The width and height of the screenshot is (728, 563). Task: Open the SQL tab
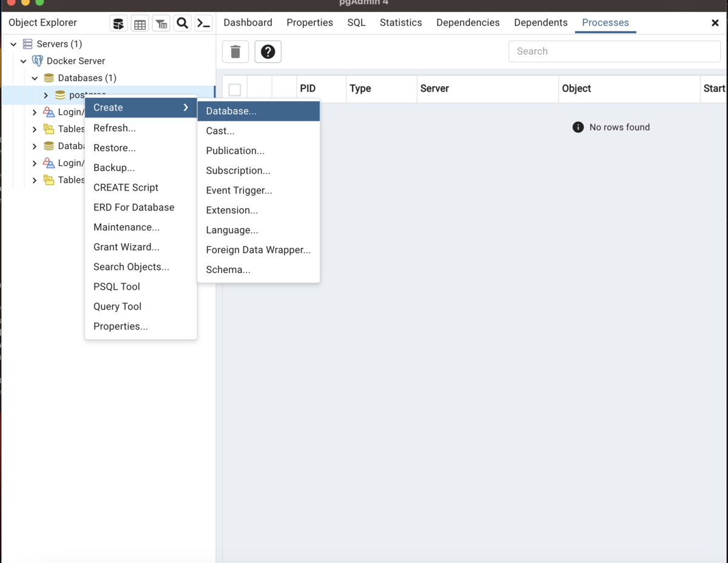[x=356, y=22]
